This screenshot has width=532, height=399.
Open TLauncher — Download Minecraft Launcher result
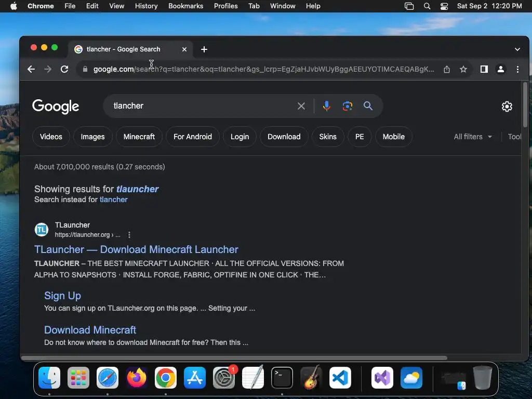pos(136,250)
